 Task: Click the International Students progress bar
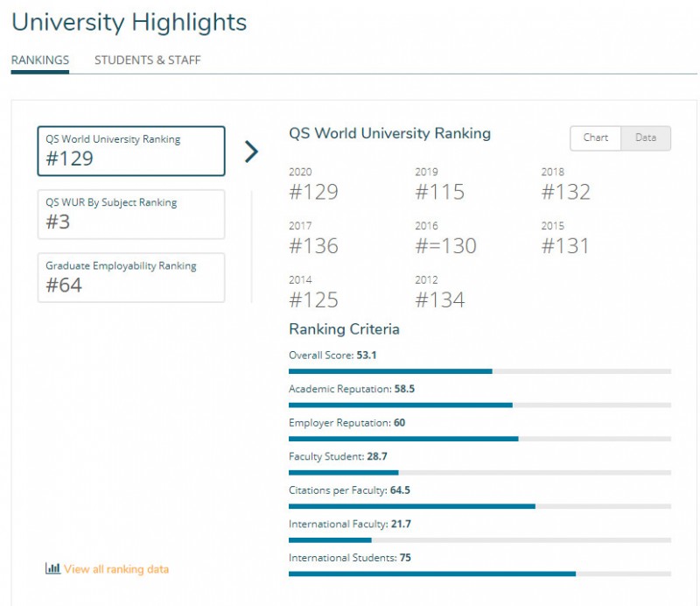(479, 574)
